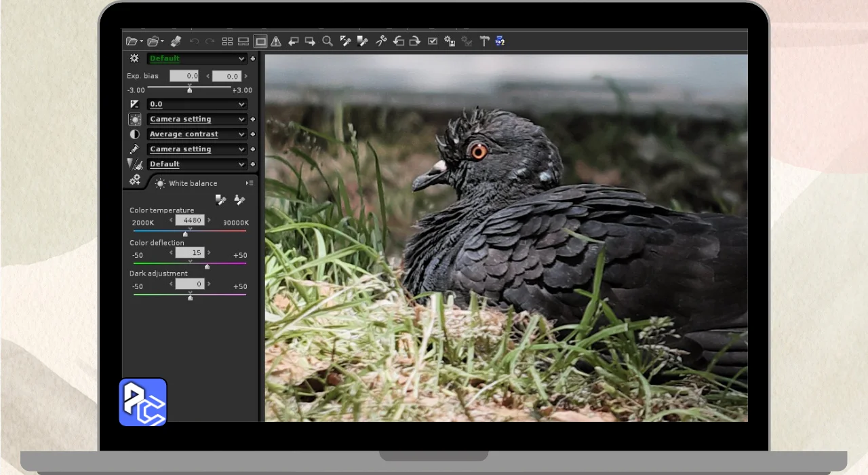Click the Dark adjustment value field
868x475 pixels.
(190, 284)
